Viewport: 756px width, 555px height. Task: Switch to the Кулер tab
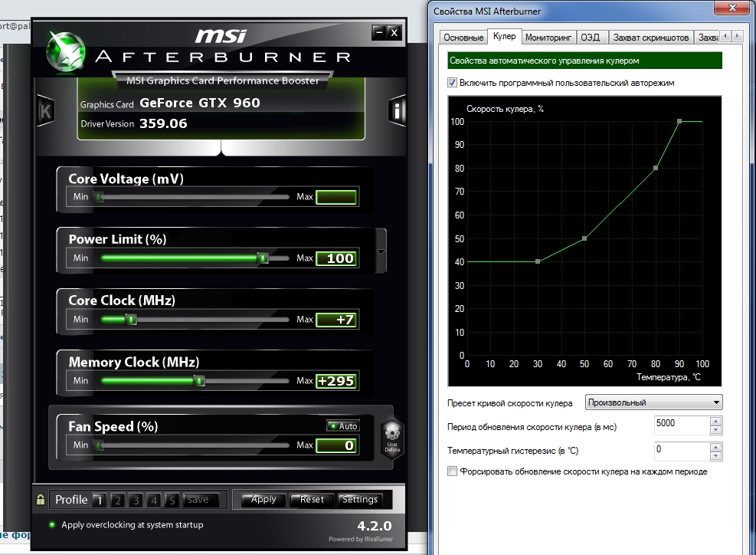click(x=504, y=36)
